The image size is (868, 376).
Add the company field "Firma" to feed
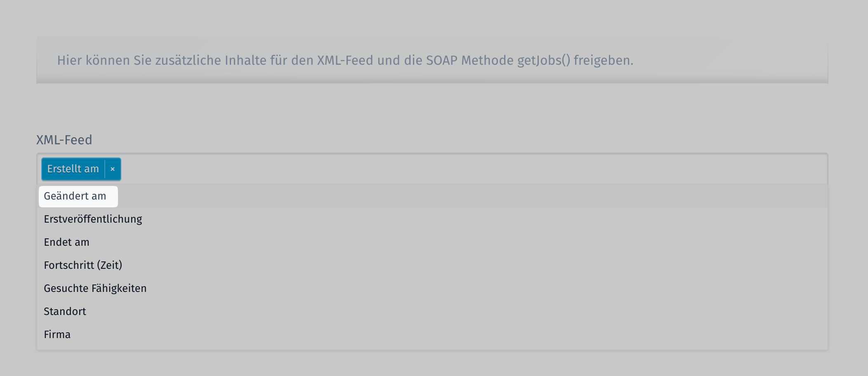(57, 335)
